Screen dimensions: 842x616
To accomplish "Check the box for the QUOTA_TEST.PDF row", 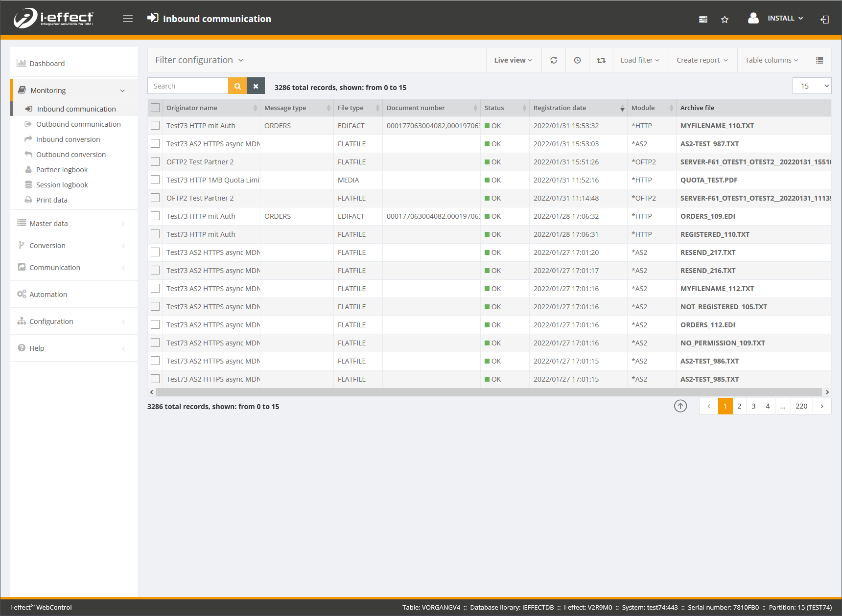I will coord(155,180).
